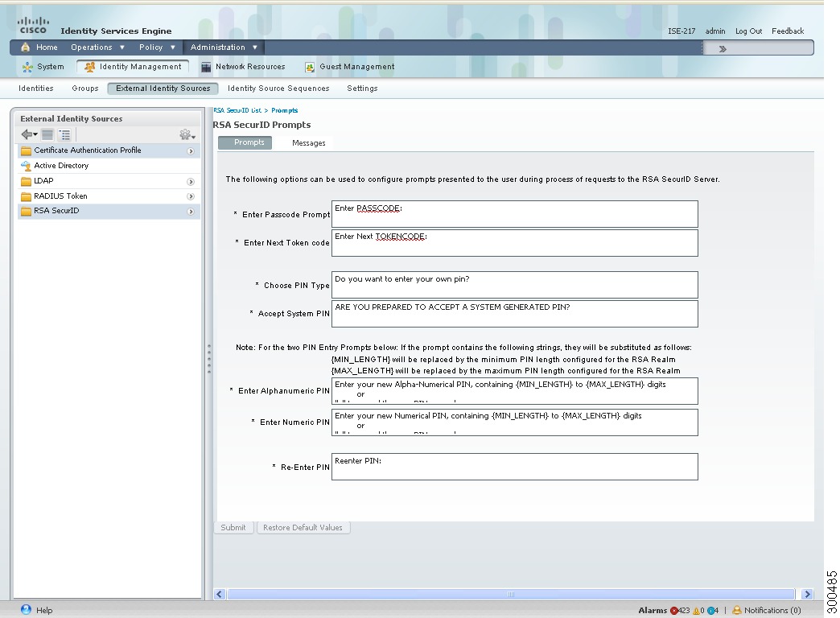Open Guest Management via its icon
Image resolution: width=840 pixels, height=618 pixels.
tap(310, 67)
